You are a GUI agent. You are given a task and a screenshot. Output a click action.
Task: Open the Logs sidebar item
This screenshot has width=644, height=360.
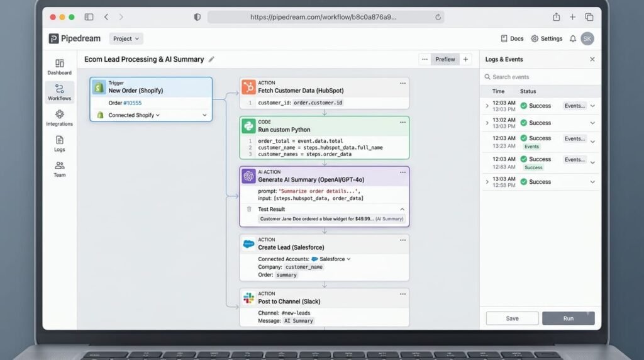59,144
